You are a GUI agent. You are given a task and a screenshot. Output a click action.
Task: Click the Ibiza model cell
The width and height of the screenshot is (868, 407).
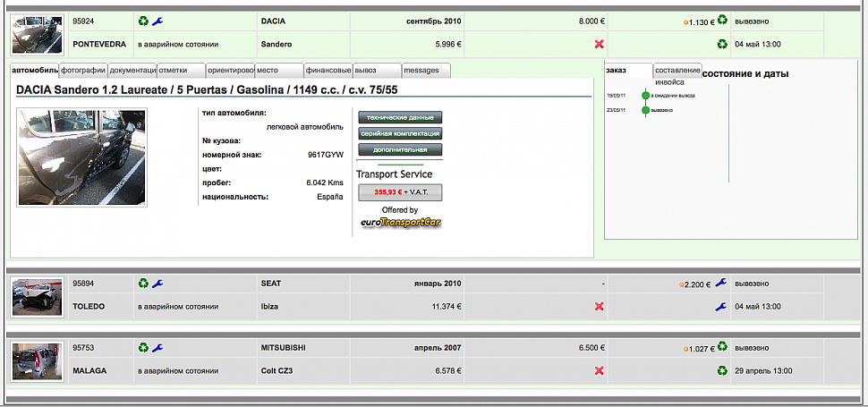point(303,306)
